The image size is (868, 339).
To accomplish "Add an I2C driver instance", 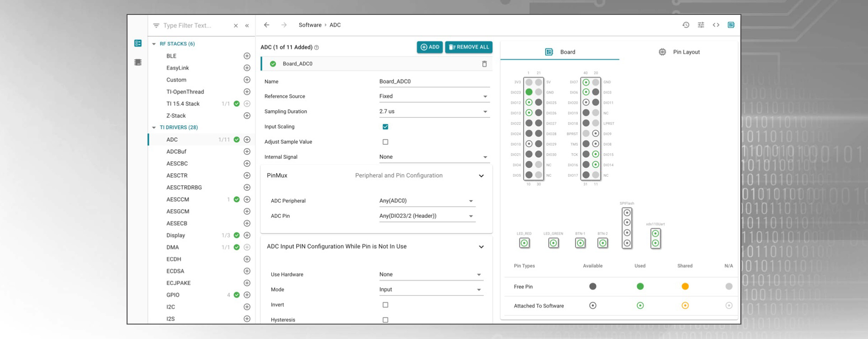I will [247, 307].
